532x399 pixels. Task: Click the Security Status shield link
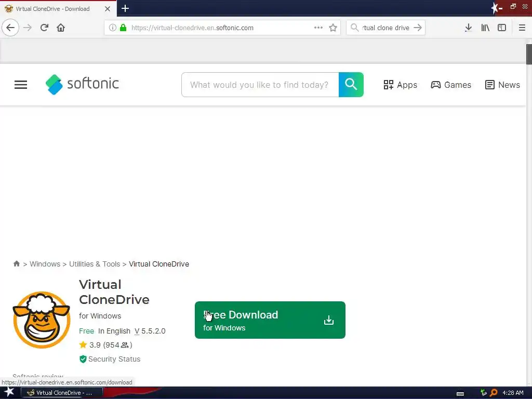coord(110,359)
